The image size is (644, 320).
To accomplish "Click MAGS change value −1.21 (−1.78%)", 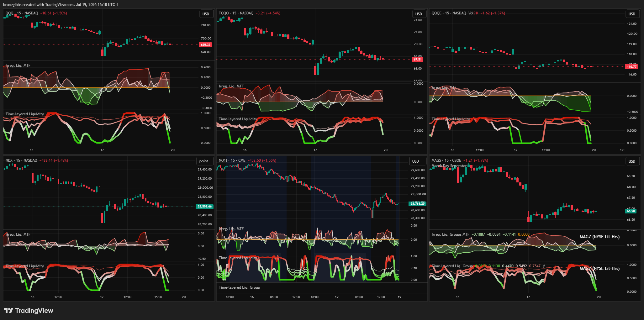I will pos(476,160).
